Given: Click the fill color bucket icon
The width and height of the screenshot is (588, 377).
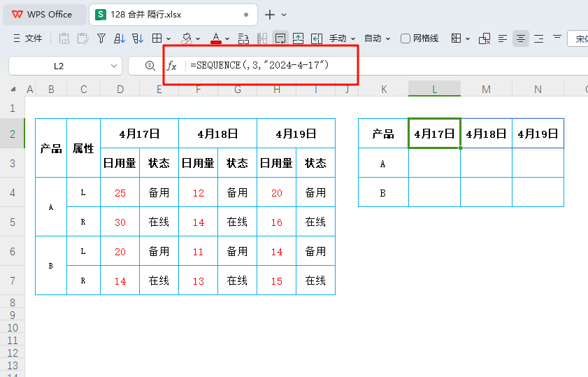Looking at the screenshot, I should tap(187, 38).
